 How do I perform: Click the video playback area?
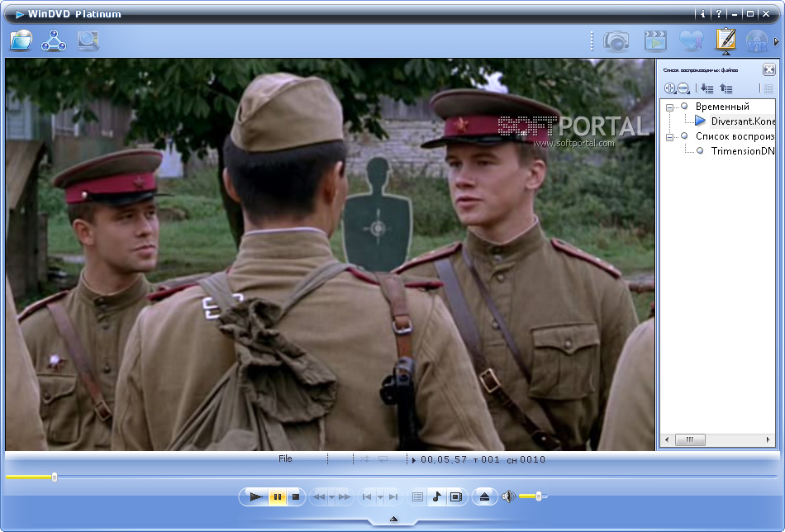[330, 254]
